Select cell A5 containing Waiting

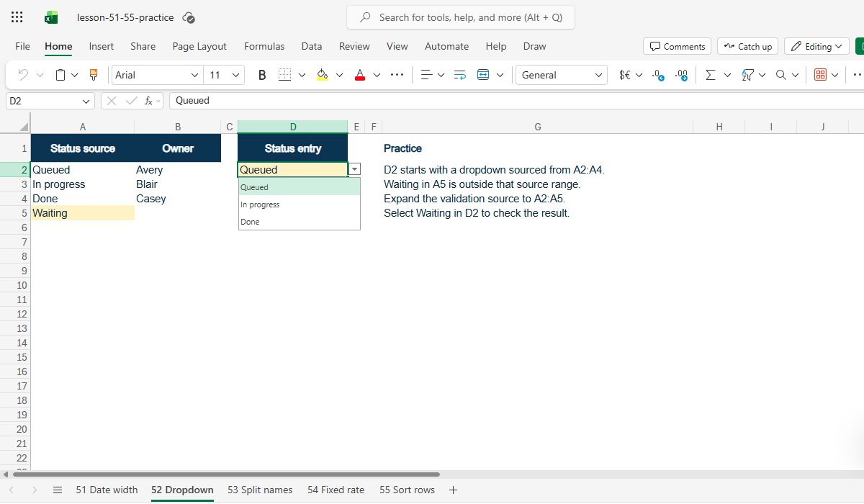(83, 213)
